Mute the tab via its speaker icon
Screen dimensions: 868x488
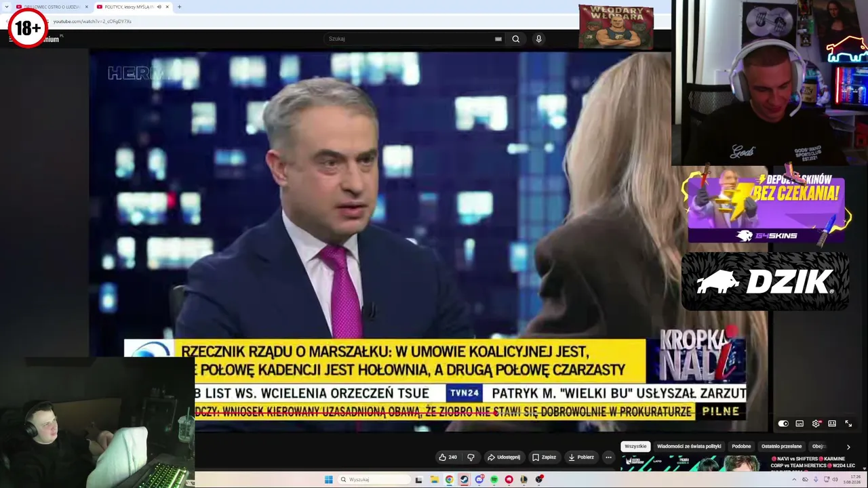[x=159, y=7]
